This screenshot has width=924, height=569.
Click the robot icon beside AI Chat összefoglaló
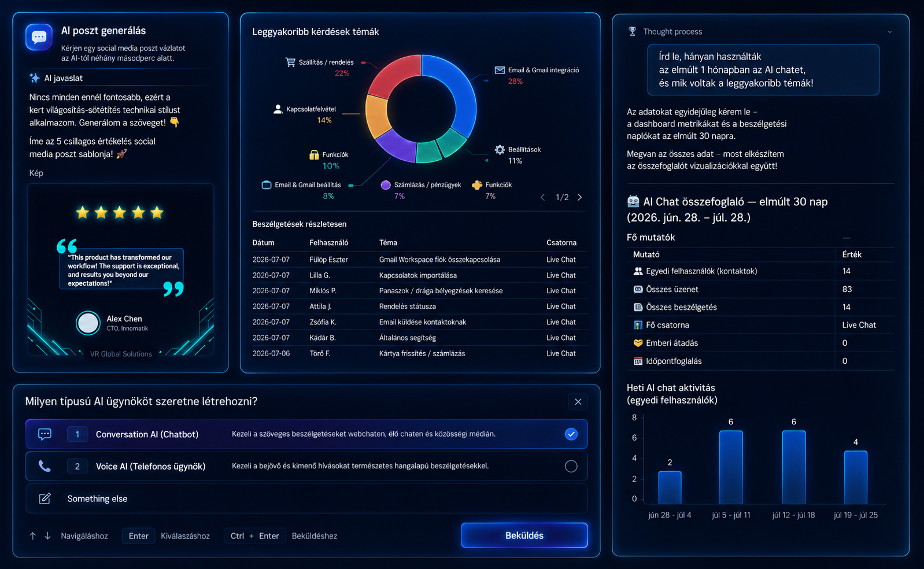633,201
